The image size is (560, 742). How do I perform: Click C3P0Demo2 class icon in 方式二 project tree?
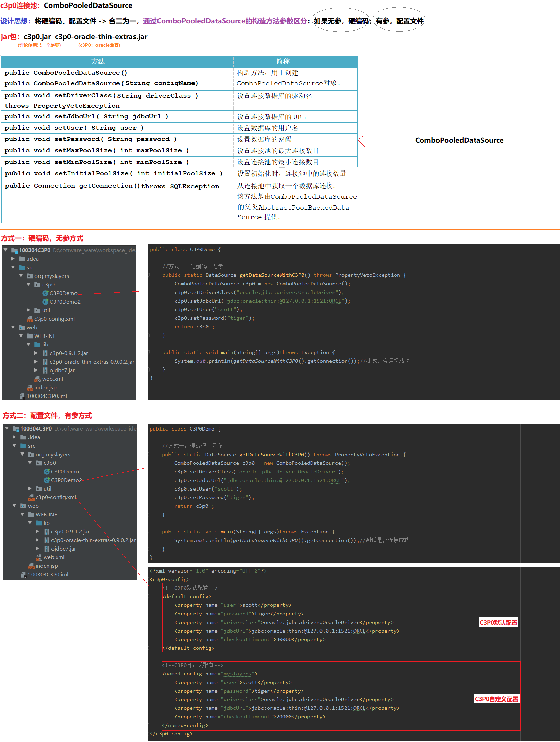(x=47, y=480)
